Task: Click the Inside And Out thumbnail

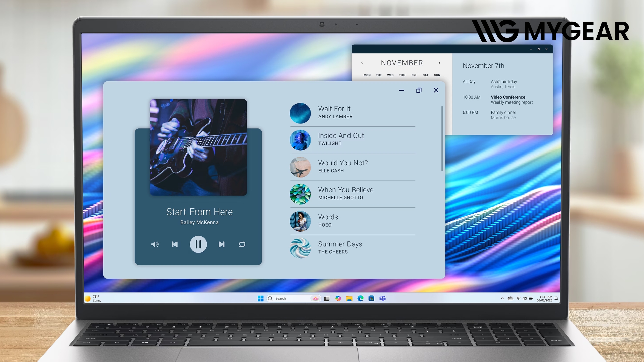Action: (x=300, y=140)
